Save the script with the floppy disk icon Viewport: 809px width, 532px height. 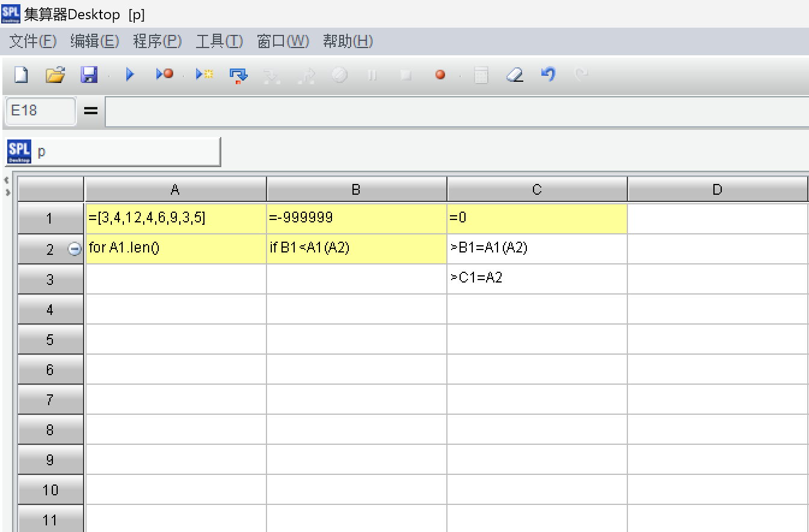coord(89,75)
